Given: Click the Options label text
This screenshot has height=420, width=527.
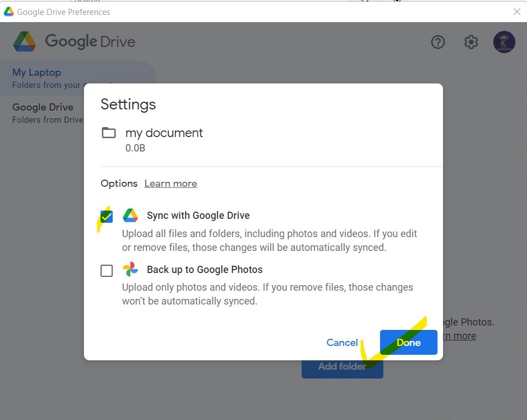Looking at the screenshot, I should point(119,183).
